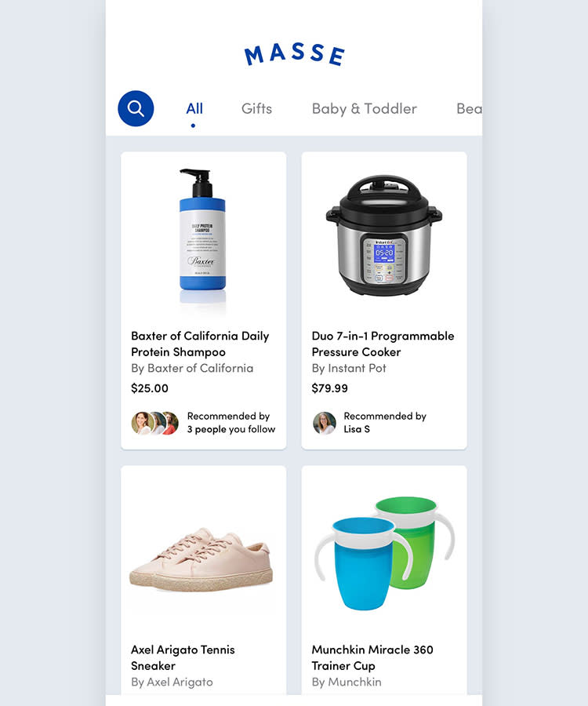View the Instant Pot pressure cooker image
This screenshot has width=588, height=706.
tap(383, 235)
